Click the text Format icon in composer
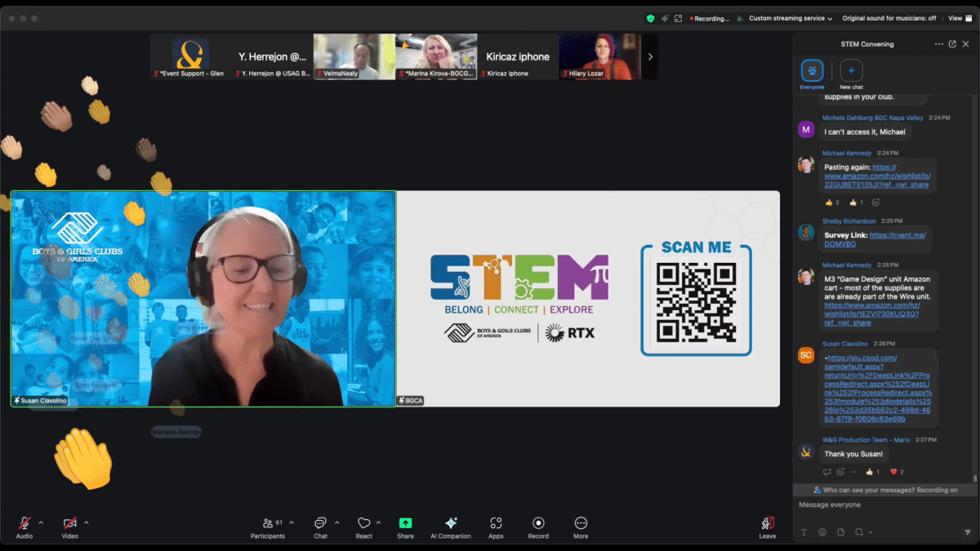 (804, 532)
